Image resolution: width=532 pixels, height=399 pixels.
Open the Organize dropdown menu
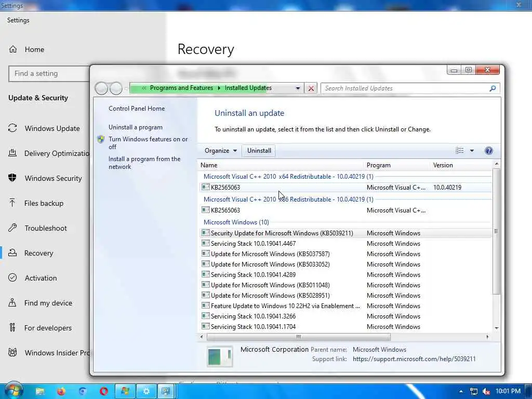coord(220,151)
